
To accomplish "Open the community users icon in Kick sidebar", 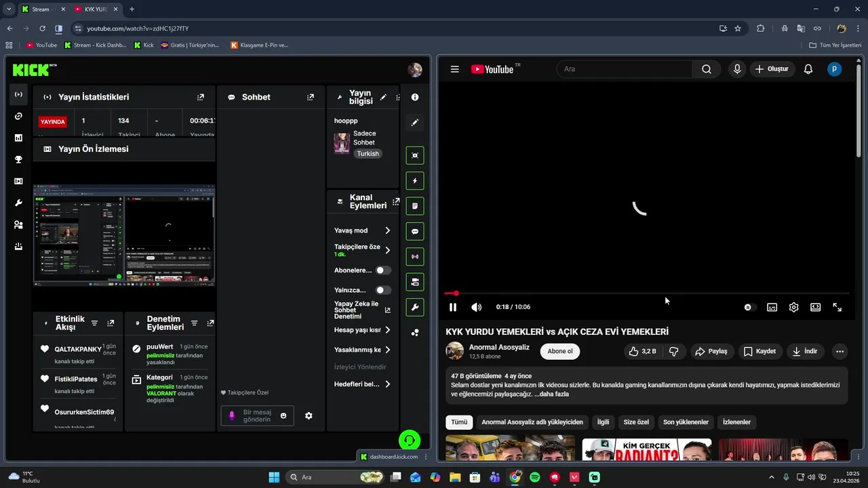I will tap(18, 224).
